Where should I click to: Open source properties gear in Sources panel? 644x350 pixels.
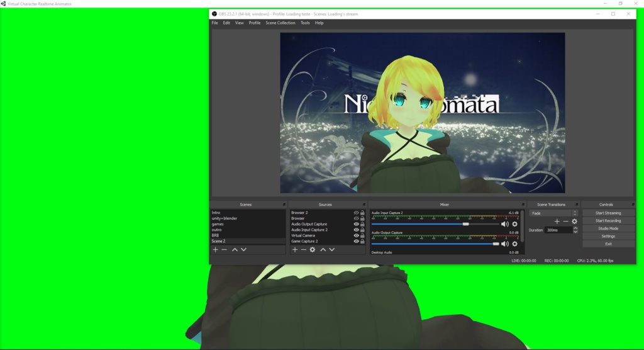pos(313,250)
